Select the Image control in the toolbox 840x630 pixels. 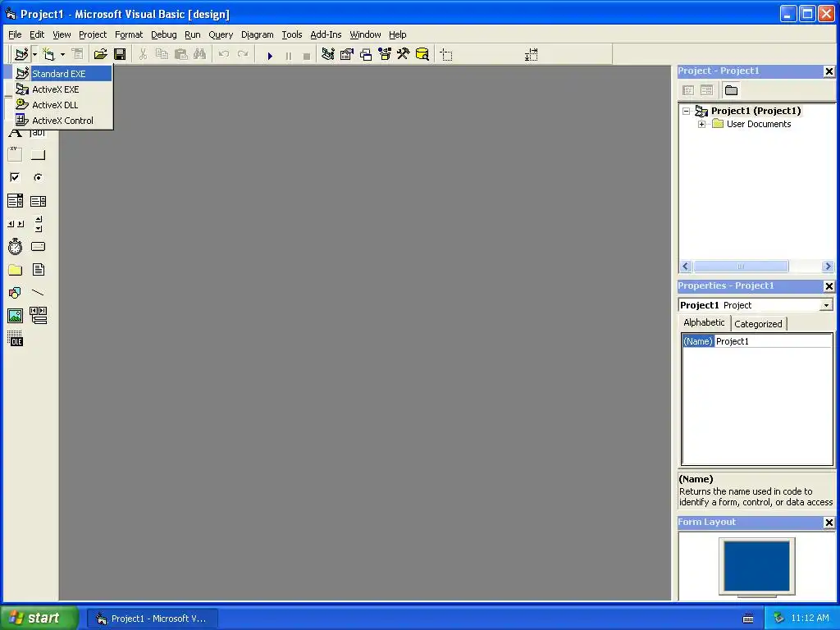(15, 316)
